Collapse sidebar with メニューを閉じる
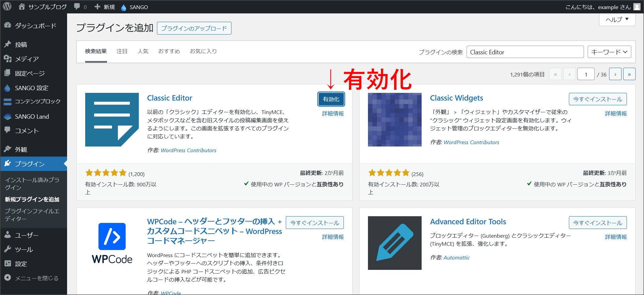644x295 pixels. (x=36, y=278)
